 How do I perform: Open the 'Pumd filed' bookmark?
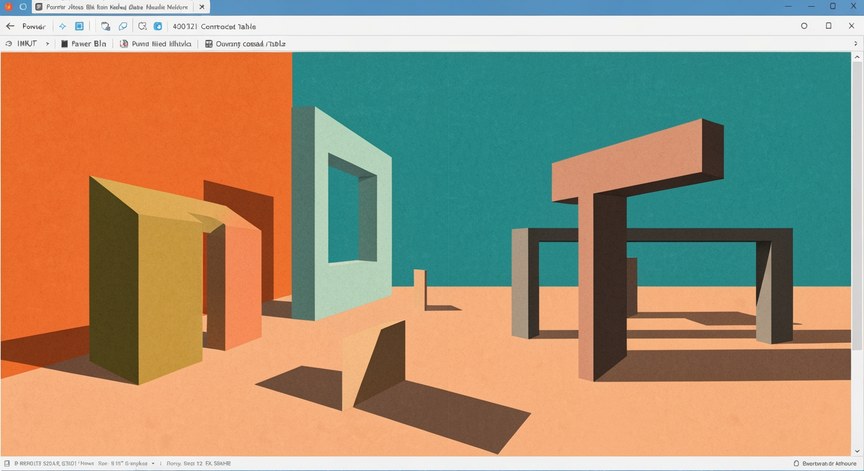coord(156,44)
